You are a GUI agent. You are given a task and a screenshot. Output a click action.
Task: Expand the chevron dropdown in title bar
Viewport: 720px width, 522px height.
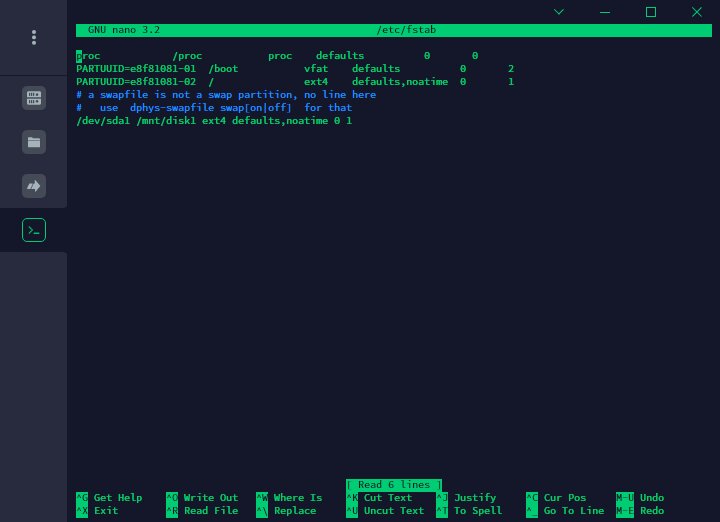tap(558, 11)
